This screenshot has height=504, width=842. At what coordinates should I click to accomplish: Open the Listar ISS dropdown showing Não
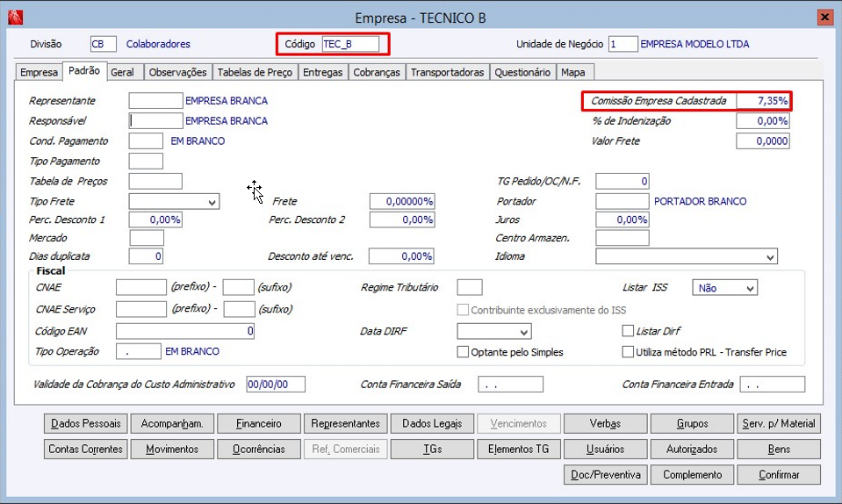(725, 288)
